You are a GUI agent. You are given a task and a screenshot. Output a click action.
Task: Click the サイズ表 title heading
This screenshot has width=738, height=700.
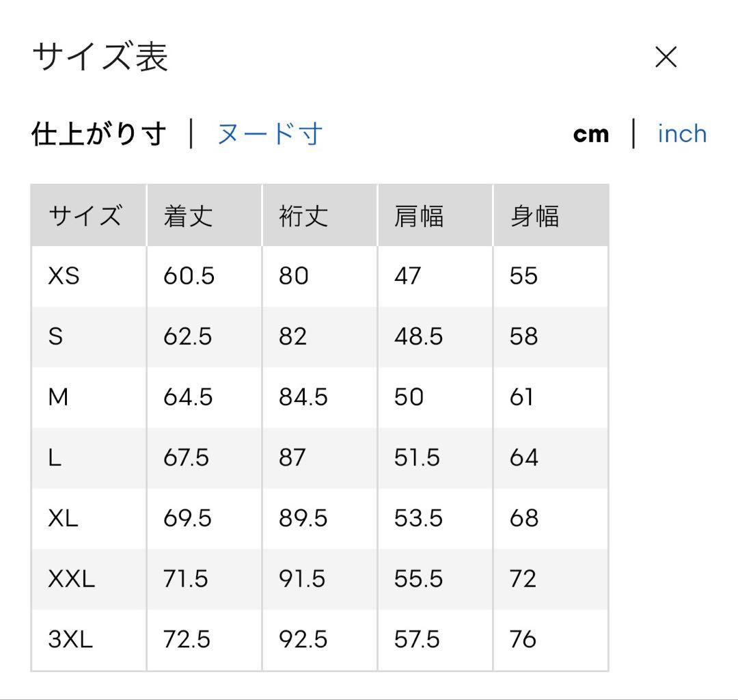coord(100,57)
